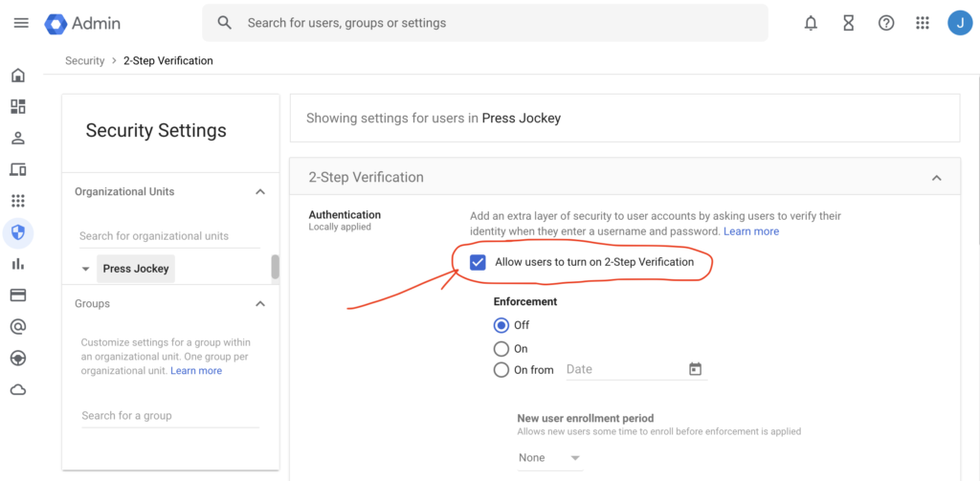Viewport: 980px width, 481px height.
Task: Open the Dashboard icon in sidebar
Action: [x=17, y=107]
